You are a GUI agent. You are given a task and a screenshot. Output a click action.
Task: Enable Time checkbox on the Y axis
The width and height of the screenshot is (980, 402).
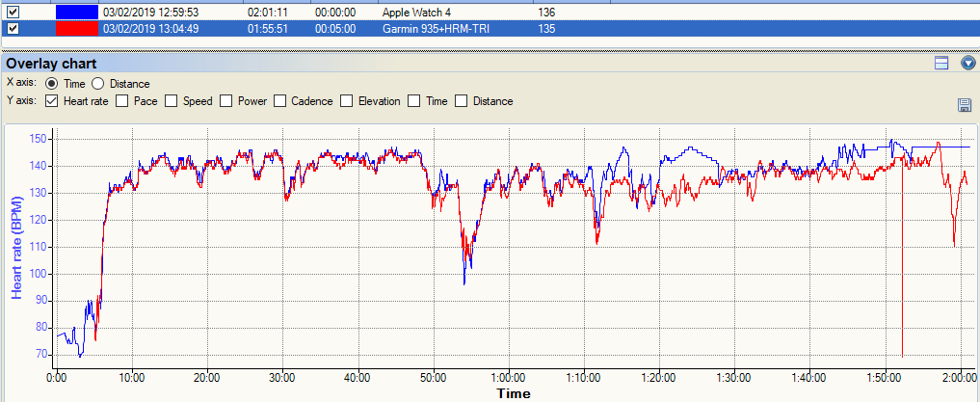click(414, 100)
